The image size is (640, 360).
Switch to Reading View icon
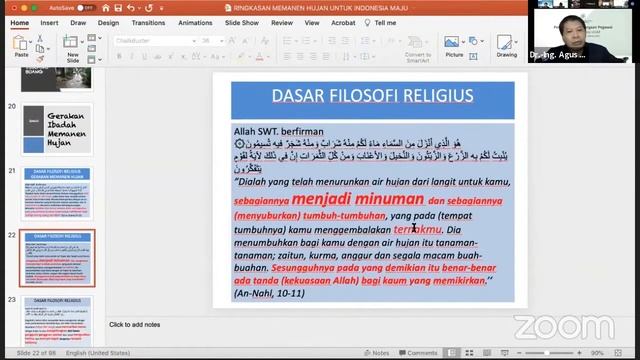pos(487,353)
